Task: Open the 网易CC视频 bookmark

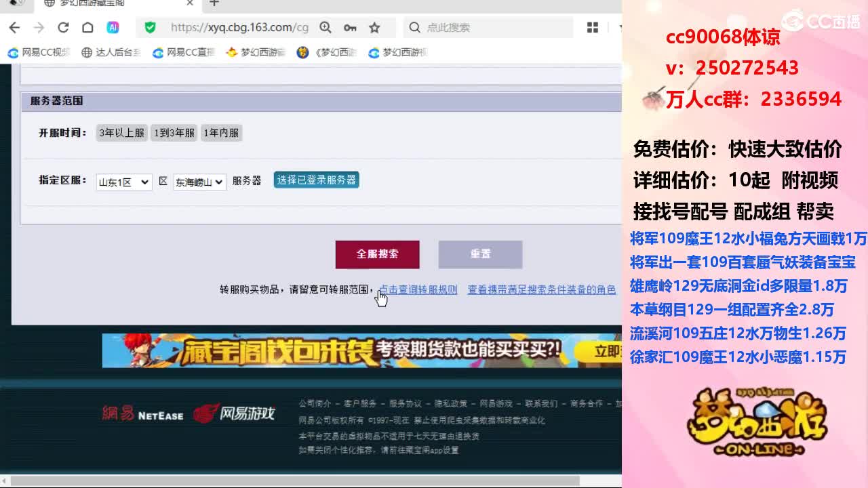Action: click(39, 52)
